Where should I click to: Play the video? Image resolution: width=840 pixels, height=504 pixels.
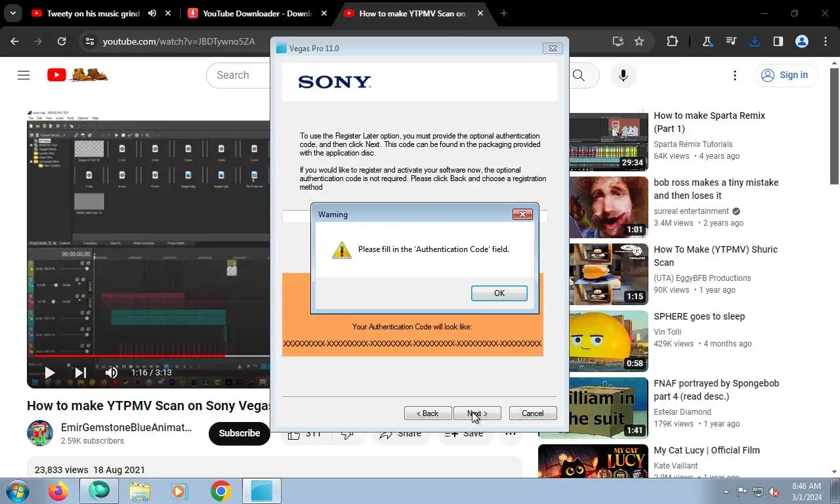(49, 373)
